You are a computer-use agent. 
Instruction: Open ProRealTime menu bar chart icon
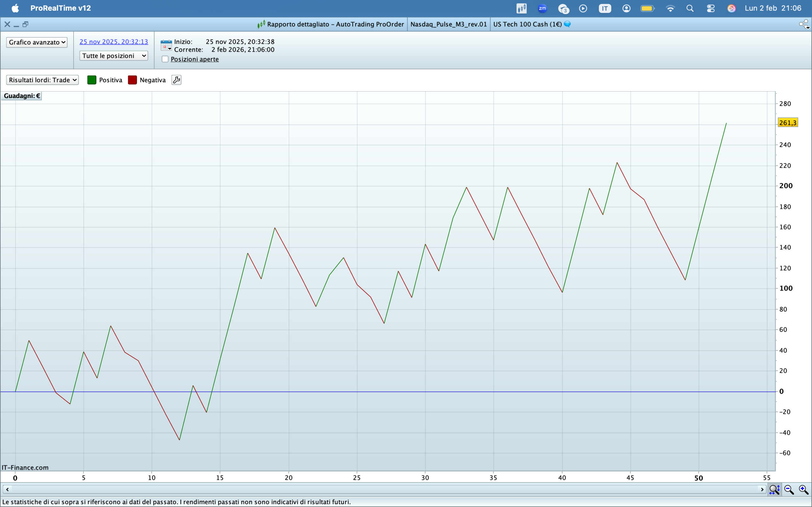[x=521, y=8]
